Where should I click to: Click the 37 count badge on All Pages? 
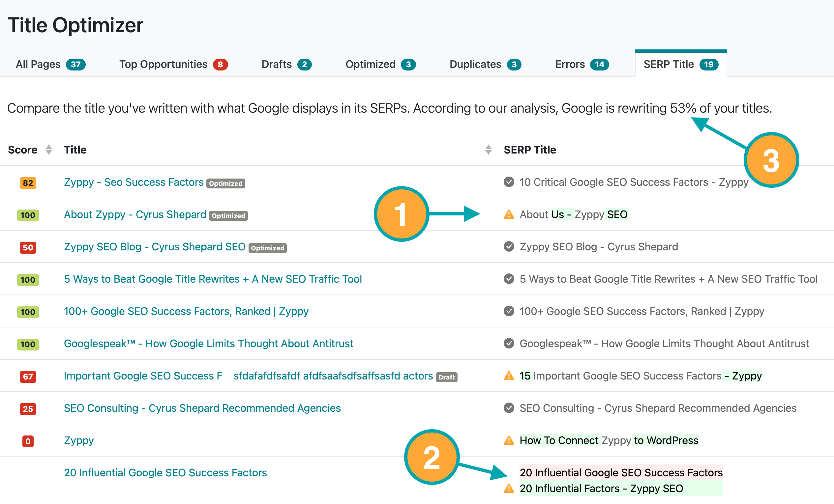coord(76,65)
